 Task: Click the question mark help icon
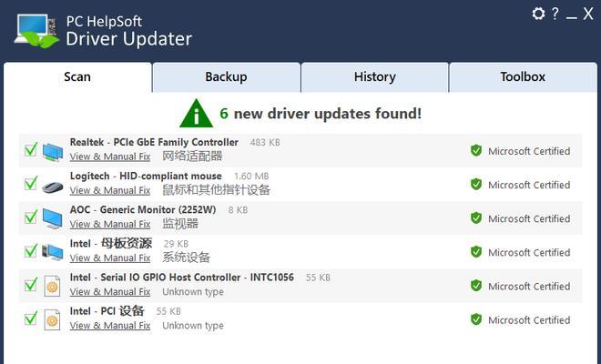(555, 14)
